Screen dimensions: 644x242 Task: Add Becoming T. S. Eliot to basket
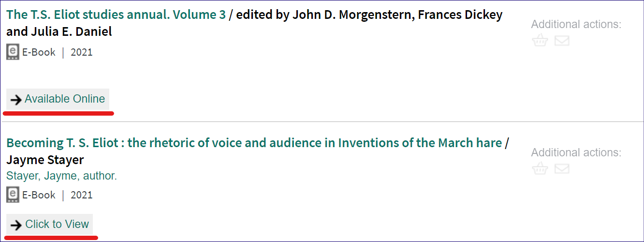[540, 169]
